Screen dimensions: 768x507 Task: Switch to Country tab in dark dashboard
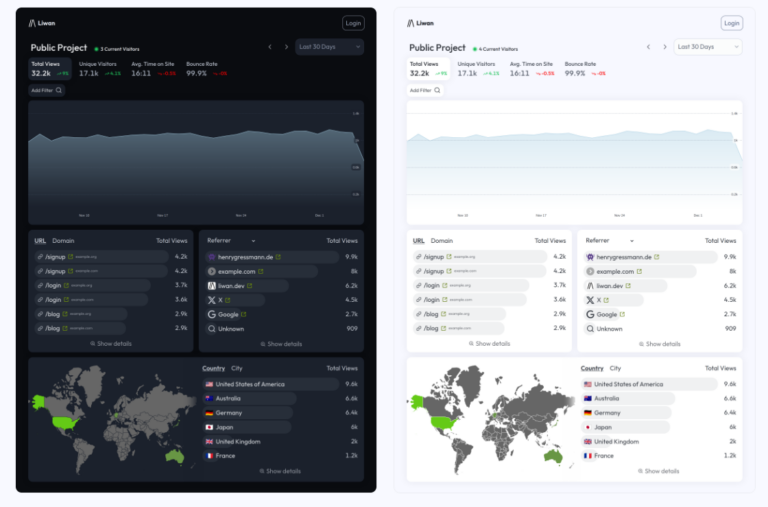point(214,368)
